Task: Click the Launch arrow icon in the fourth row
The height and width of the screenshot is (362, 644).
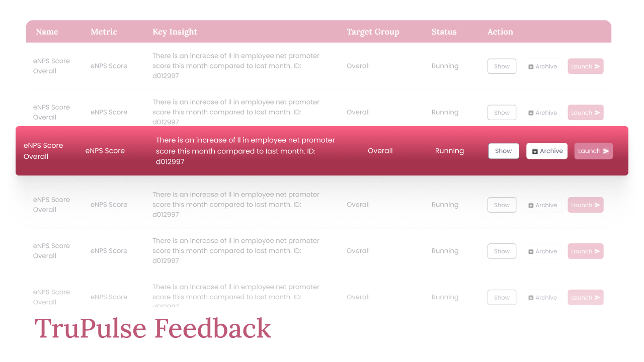Action: [x=597, y=205]
